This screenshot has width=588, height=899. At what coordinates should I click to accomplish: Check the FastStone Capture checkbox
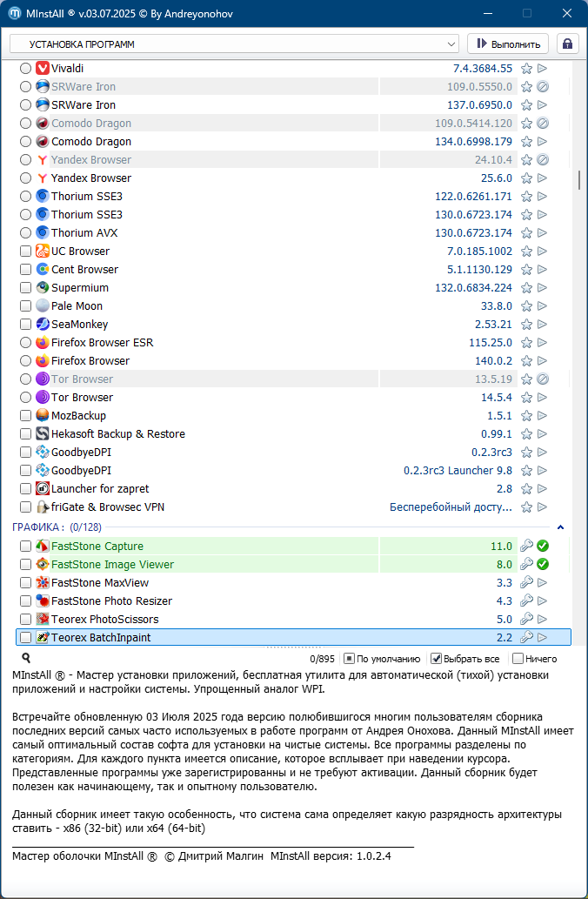(25, 547)
